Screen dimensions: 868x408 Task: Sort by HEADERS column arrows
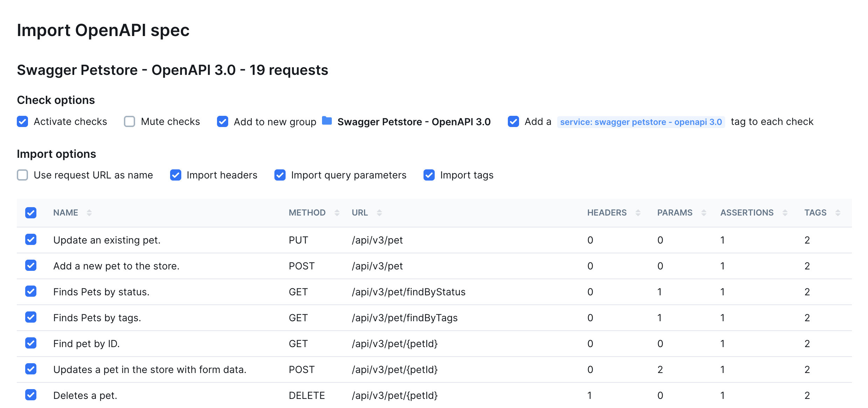(x=638, y=213)
